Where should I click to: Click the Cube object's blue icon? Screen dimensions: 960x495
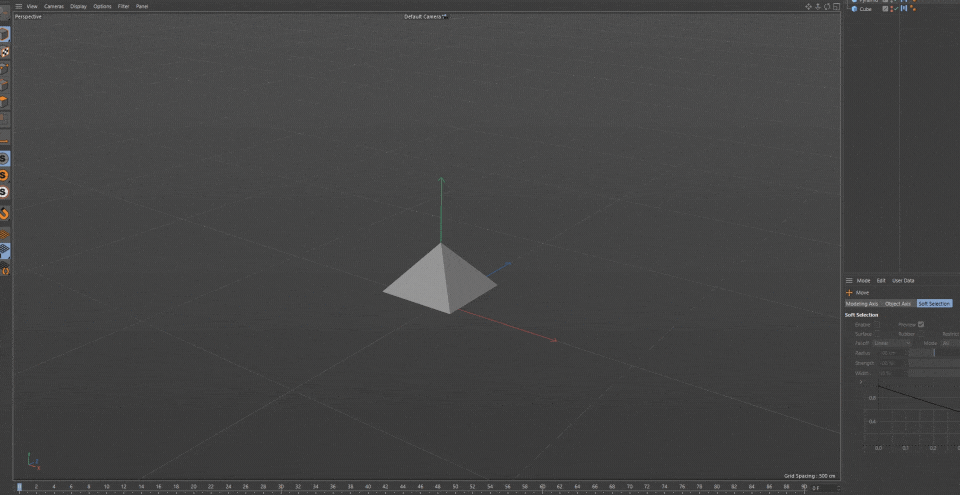pos(854,9)
